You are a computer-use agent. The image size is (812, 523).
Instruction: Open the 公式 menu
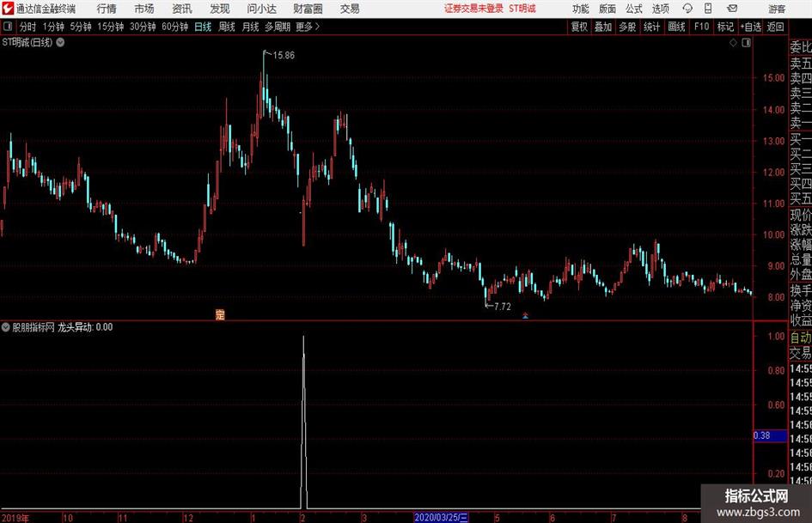click(634, 9)
